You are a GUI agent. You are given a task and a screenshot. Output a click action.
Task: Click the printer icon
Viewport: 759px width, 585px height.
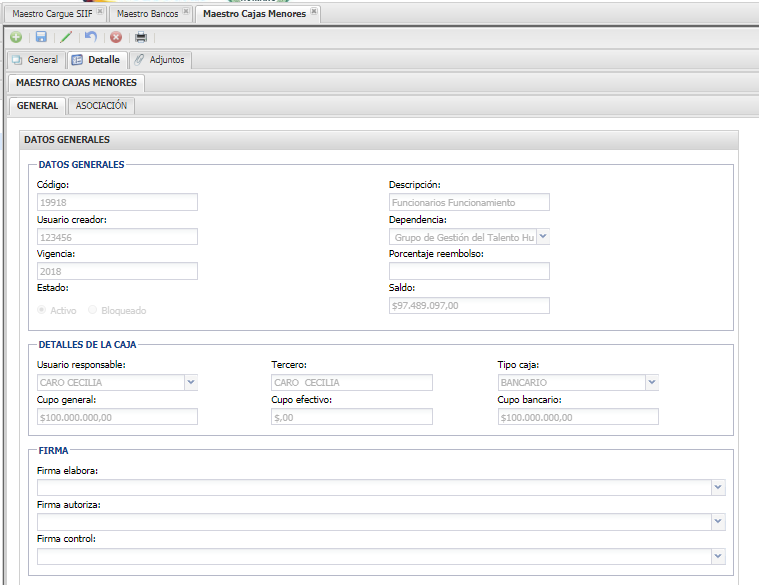click(x=141, y=37)
